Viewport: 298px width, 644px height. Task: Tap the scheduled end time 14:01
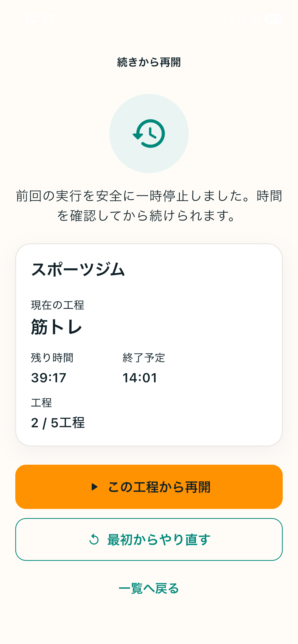[x=140, y=378]
